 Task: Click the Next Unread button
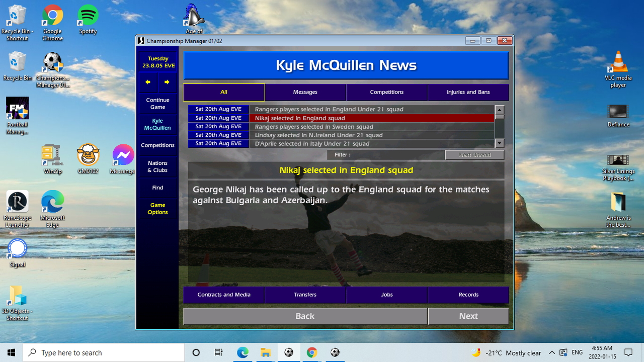(x=474, y=155)
